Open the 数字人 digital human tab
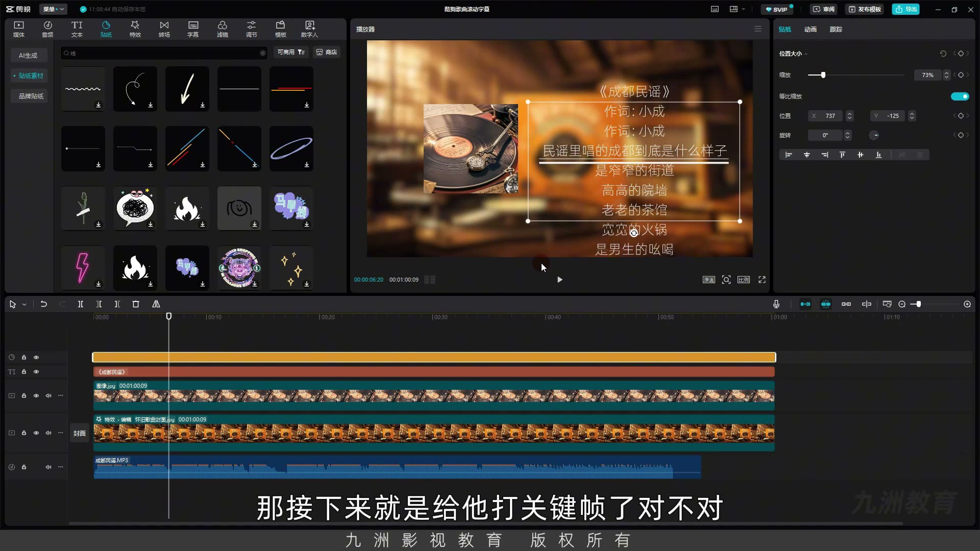 pos(309,29)
